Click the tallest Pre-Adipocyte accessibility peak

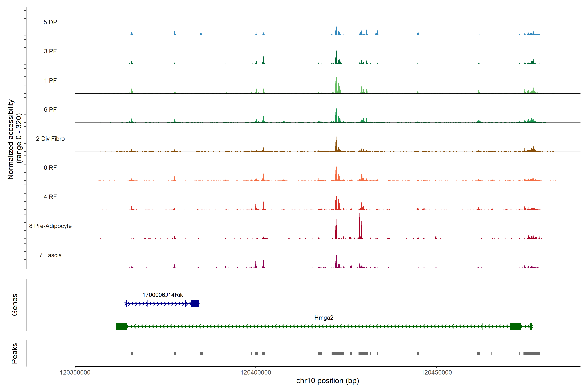359,226
